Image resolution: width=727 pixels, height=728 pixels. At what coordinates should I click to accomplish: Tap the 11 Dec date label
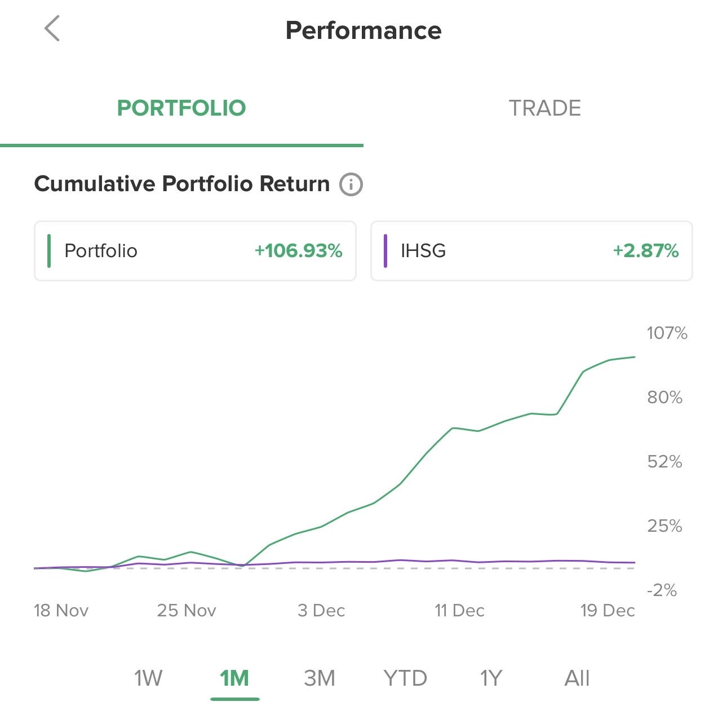pos(459,611)
